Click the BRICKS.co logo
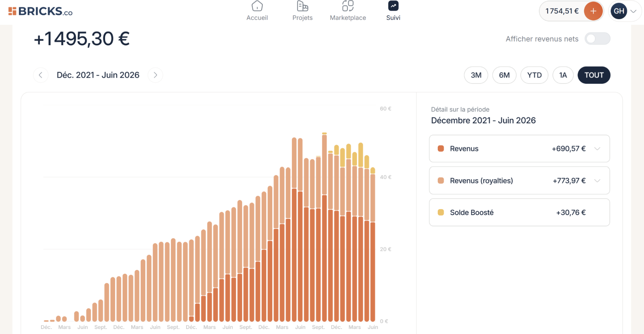The image size is (644, 334). point(40,11)
